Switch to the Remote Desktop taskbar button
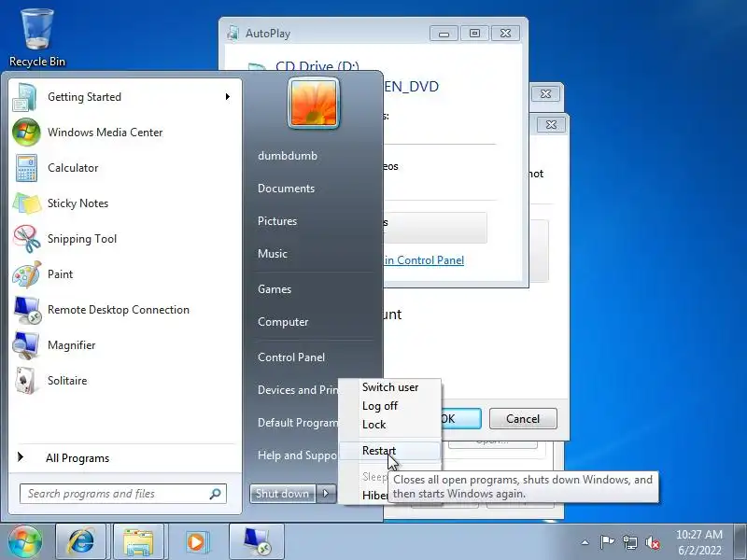The image size is (747, 560). 257,542
